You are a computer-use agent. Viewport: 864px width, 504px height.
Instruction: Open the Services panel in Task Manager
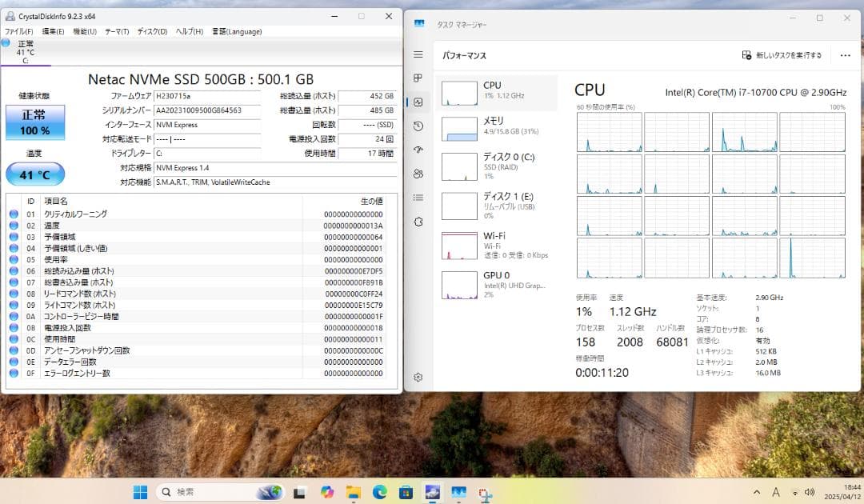[x=418, y=222]
